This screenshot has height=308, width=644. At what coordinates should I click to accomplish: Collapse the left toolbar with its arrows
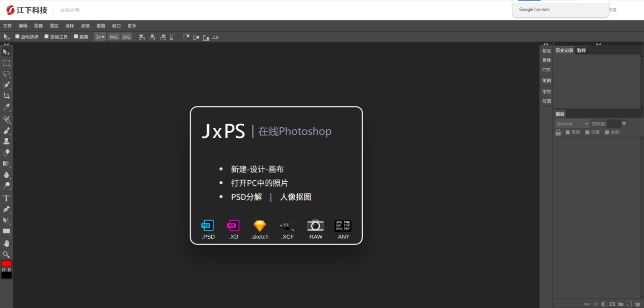point(7,44)
